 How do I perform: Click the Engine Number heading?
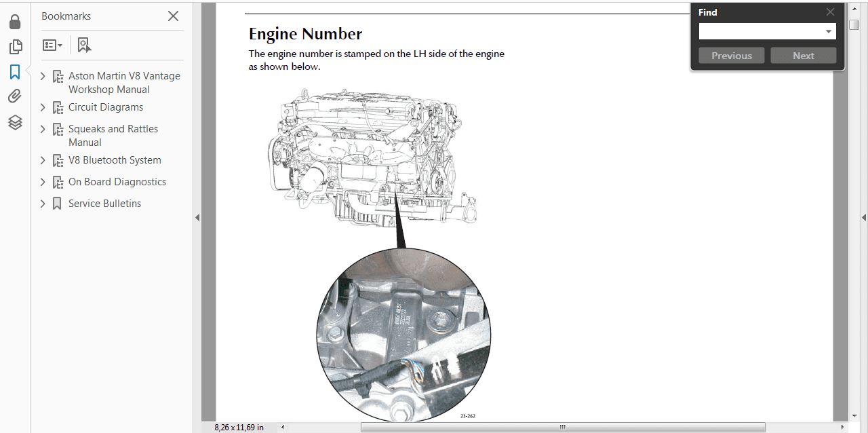[x=305, y=34]
